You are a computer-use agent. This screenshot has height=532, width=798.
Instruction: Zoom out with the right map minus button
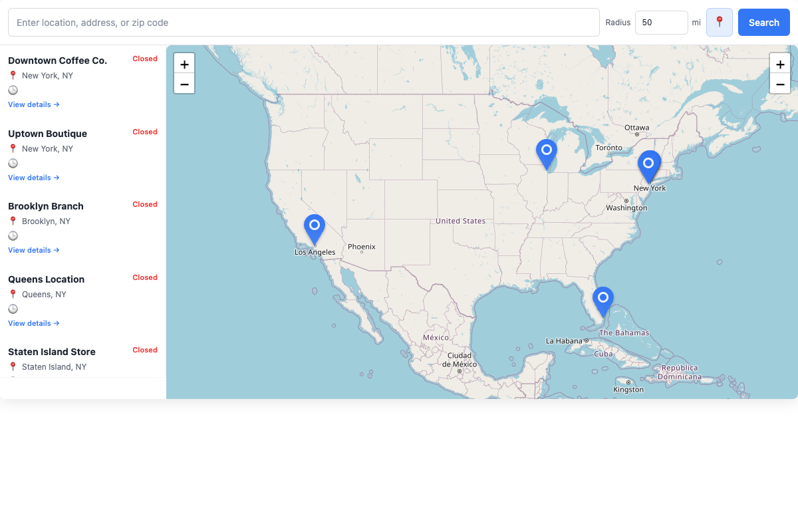click(780, 84)
